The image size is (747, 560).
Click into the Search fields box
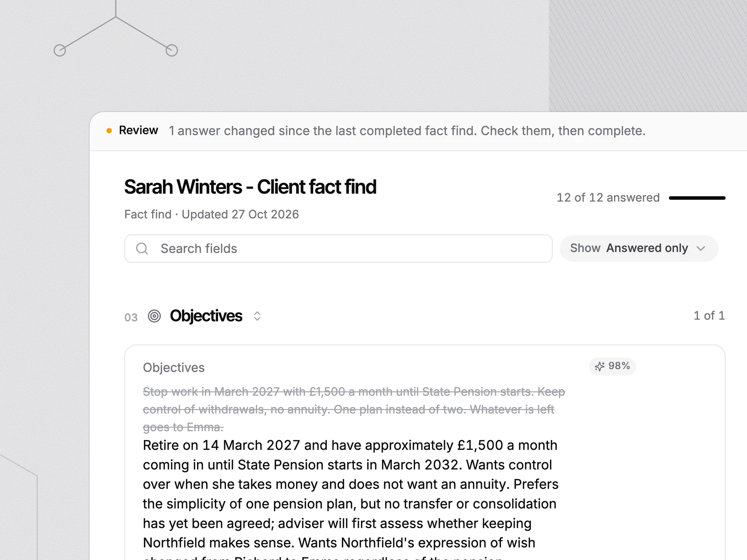(x=338, y=249)
